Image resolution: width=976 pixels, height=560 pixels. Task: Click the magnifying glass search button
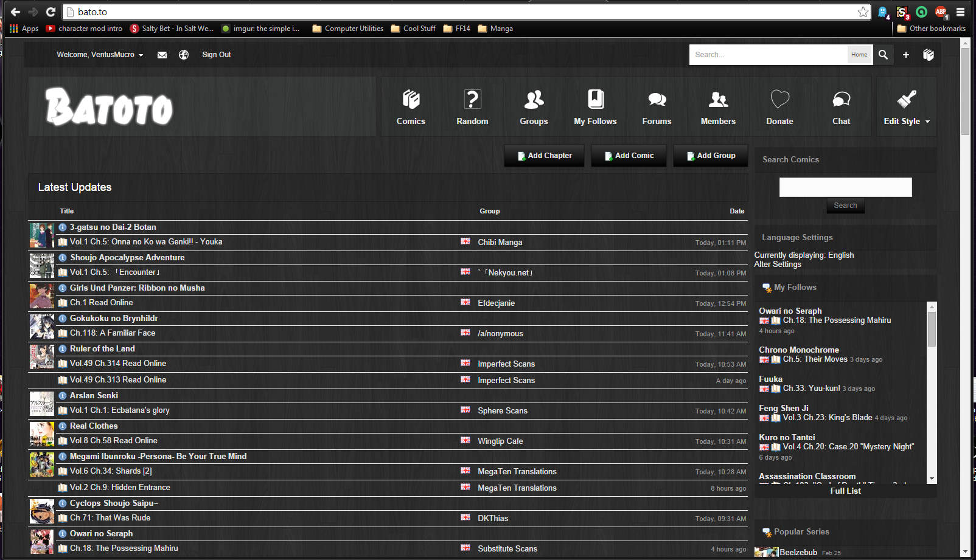tap(883, 55)
